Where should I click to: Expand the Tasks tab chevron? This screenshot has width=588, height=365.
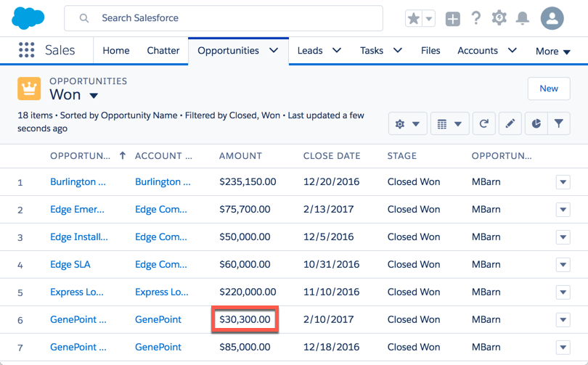click(x=398, y=50)
